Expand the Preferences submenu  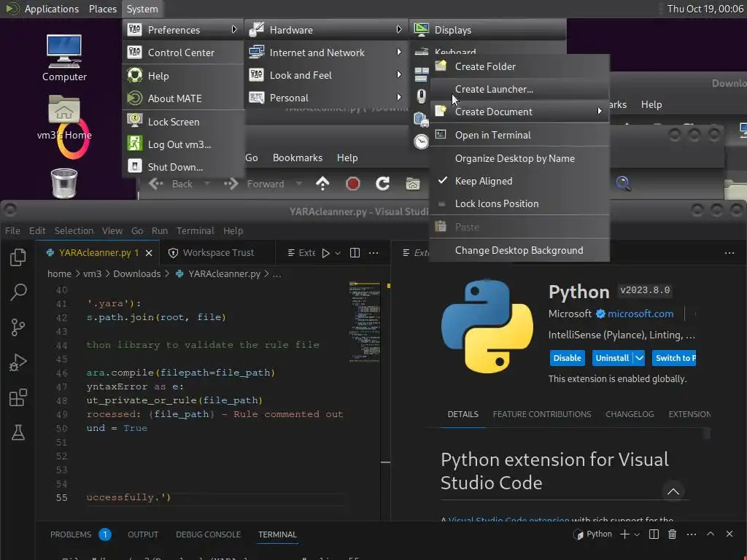point(183,29)
